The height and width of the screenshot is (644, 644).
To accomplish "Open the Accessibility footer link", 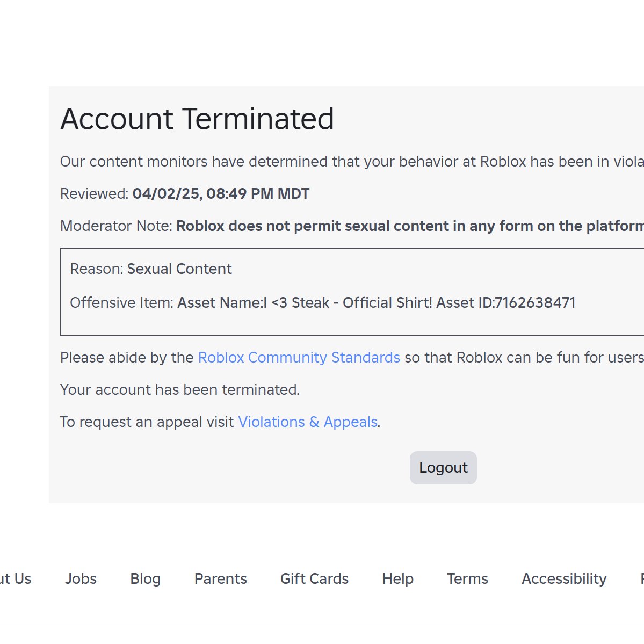I will [x=564, y=578].
